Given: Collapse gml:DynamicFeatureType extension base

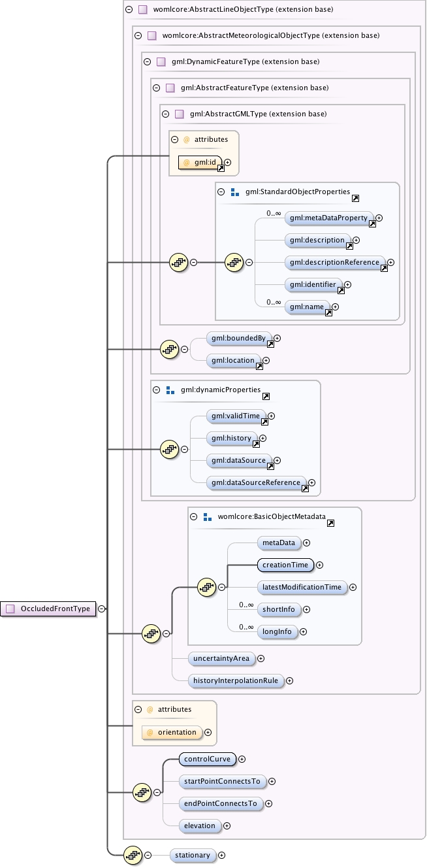Looking at the screenshot, I should pyautogui.click(x=147, y=61).
